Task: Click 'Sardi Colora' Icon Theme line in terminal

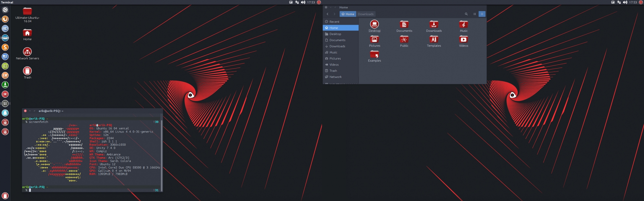Action: click(x=120, y=161)
